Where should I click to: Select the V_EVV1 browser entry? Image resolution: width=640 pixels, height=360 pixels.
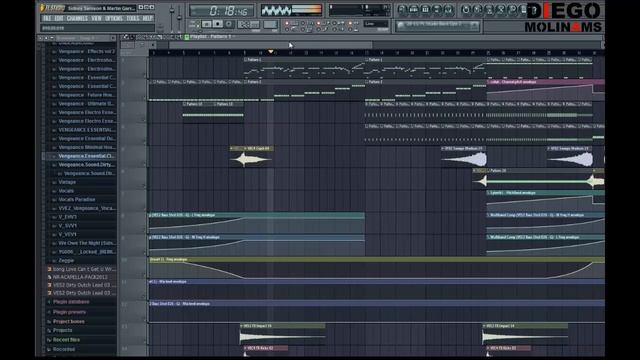pyautogui.click(x=67, y=217)
